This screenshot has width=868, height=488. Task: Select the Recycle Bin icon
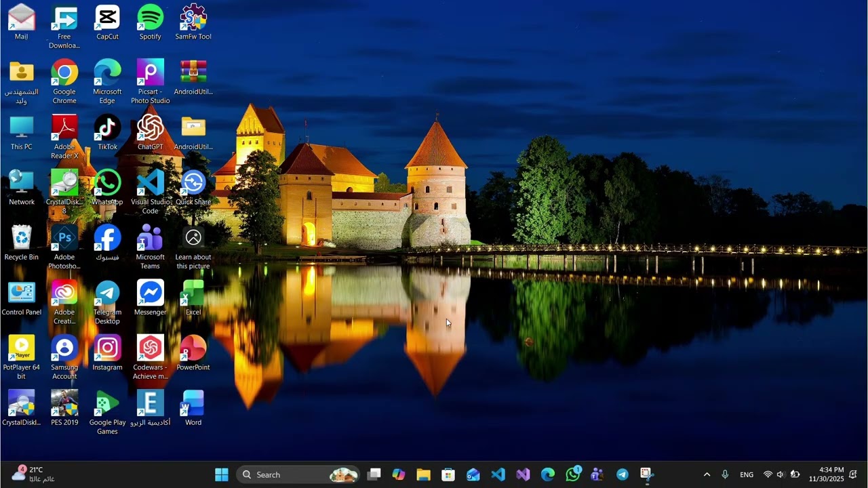coord(21,243)
